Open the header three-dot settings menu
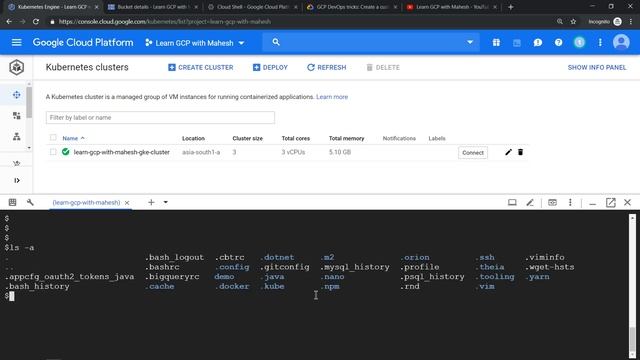Image resolution: width=640 pixels, height=360 pixels. [x=600, y=42]
